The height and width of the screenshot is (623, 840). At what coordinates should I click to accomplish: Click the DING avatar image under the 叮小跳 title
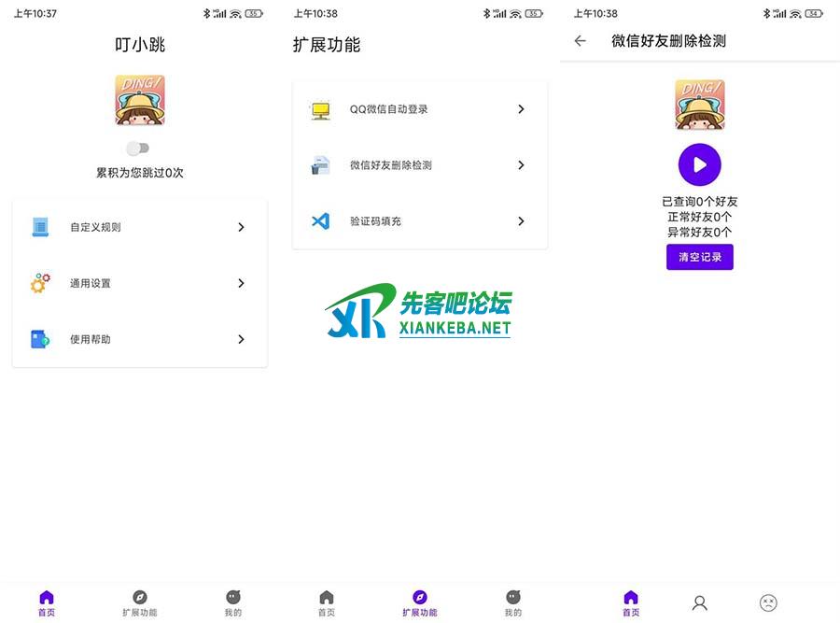[140, 100]
